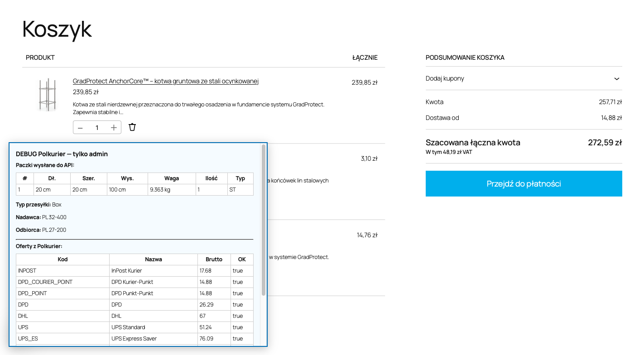Click the PODSUMOWANIE KOSZYKA heading
This screenshot has width=644, height=355.
coord(465,58)
